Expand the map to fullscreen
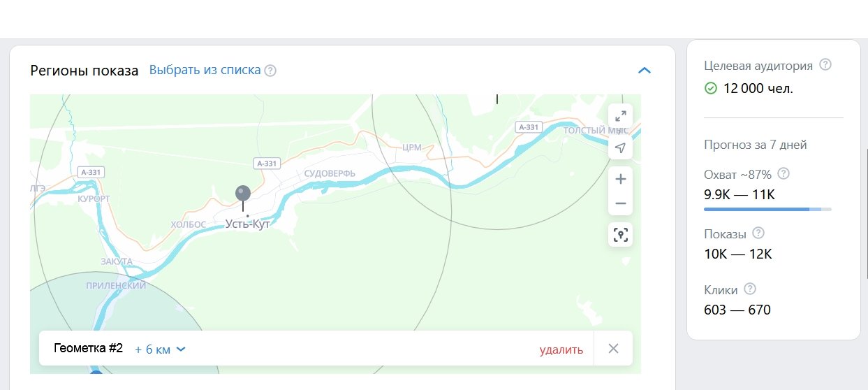The image size is (868, 390). coord(620,117)
